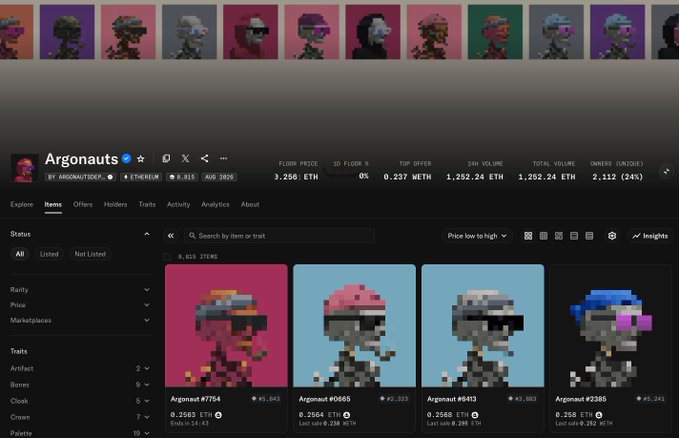This screenshot has height=438, width=679.
Task: Click the rarity rank badge on Argonaut #7754
Action: pyautogui.click(x=266, y=399)
